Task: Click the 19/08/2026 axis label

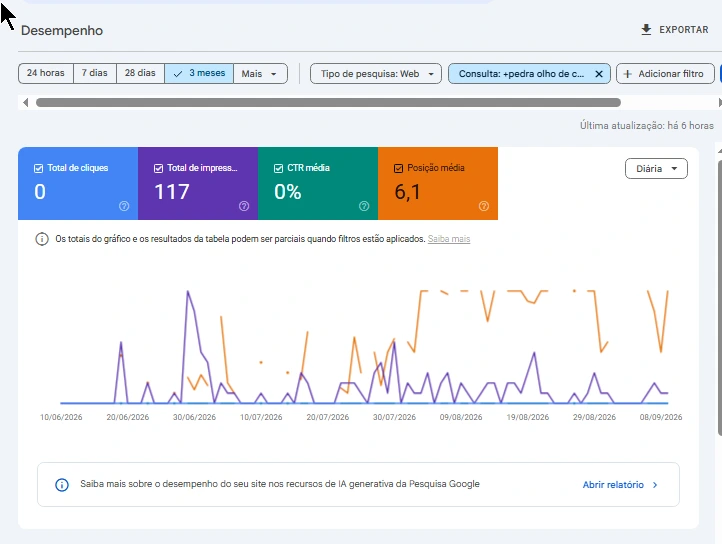Action: pyautogui.click(x=528, y=417)
